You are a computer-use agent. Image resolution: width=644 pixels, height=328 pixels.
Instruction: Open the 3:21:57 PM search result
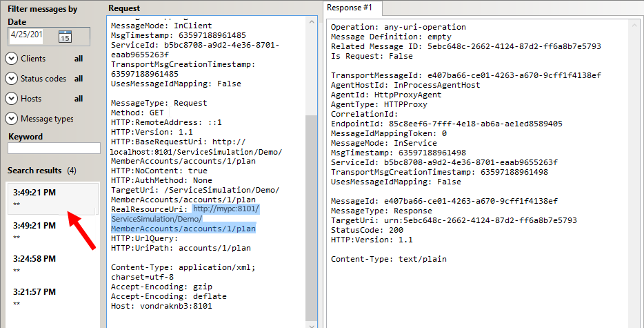53,297
